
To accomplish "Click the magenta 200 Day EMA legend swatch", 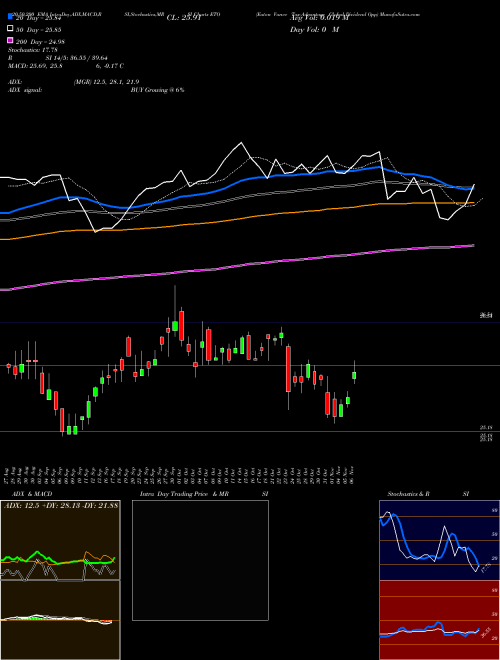I will pyautogui.click(x=10, y=40).
